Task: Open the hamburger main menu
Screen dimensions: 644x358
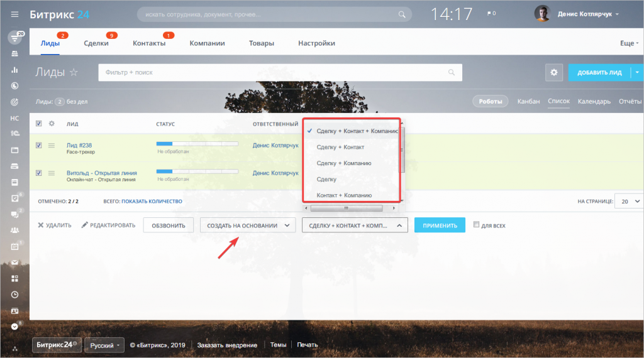Action: 15,14
